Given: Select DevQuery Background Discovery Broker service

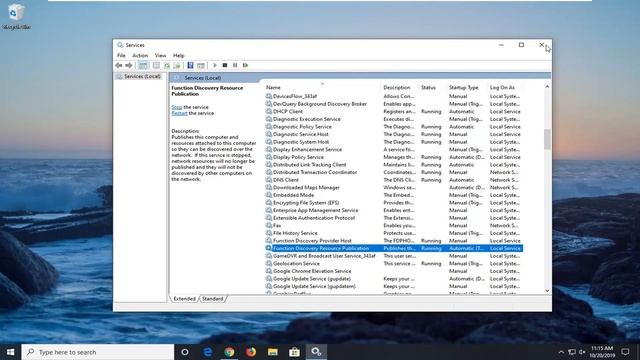Looking at the screenshot, I should tap(394, 104).
